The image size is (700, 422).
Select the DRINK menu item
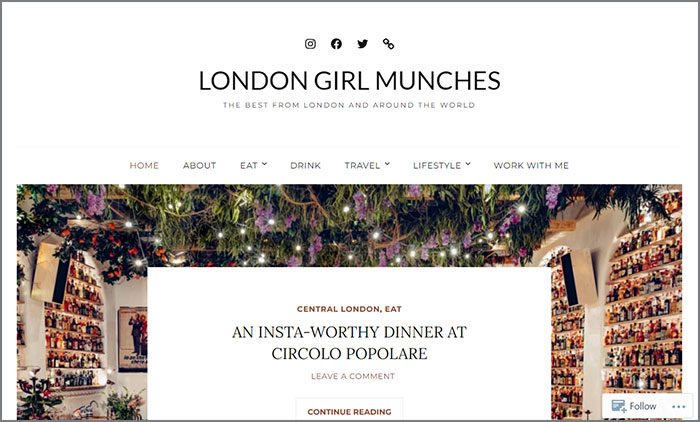point(305,165)
